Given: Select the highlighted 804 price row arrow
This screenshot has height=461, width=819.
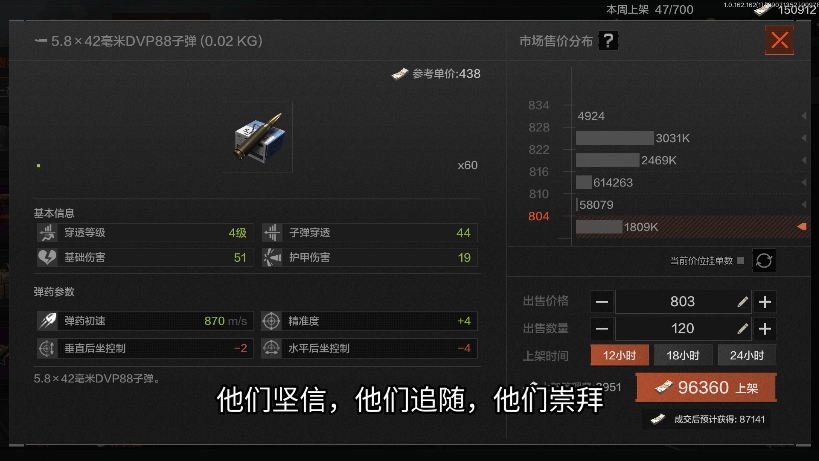Looking at the screenshot, I should [x=802, y=227].
